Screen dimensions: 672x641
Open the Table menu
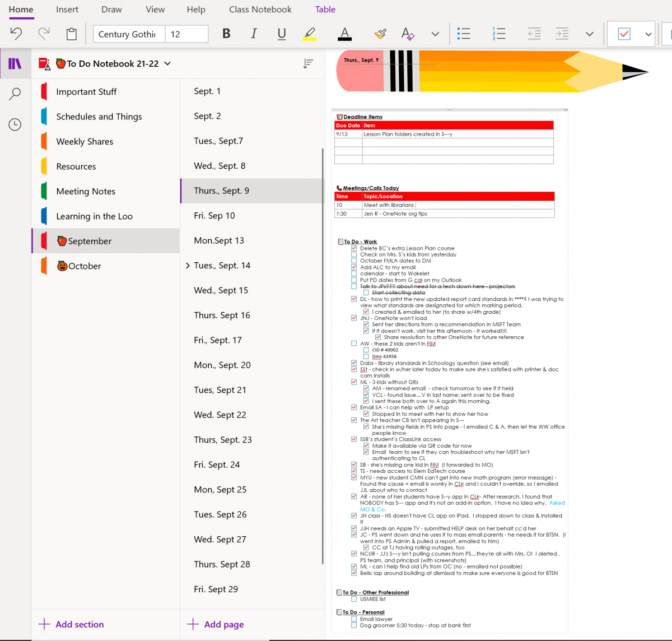tap(325, 10)
